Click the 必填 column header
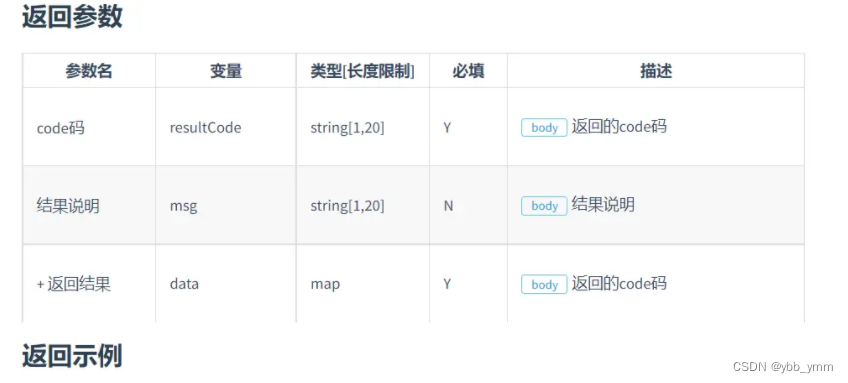 pos(468,71)
